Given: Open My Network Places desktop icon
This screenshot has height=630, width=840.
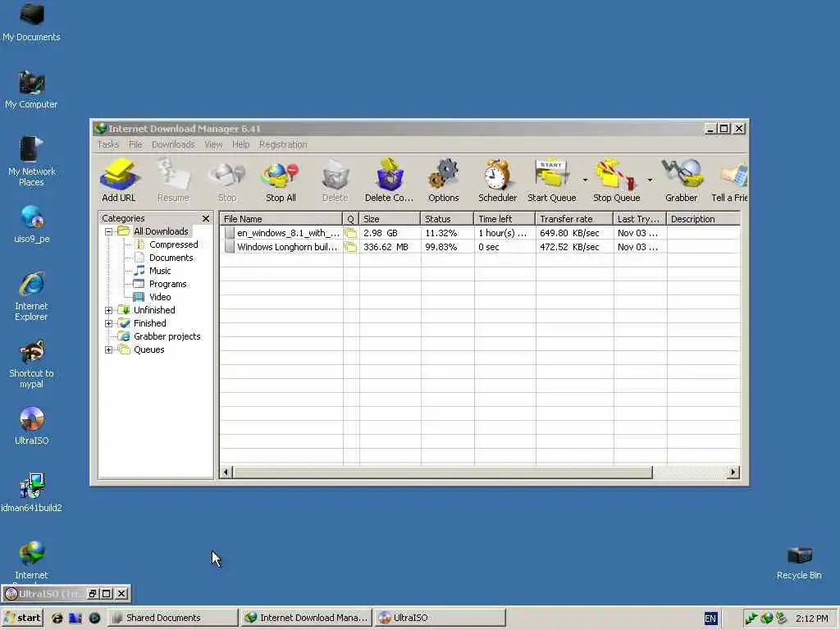Looking at the screenshot, I should click(31, 162).
